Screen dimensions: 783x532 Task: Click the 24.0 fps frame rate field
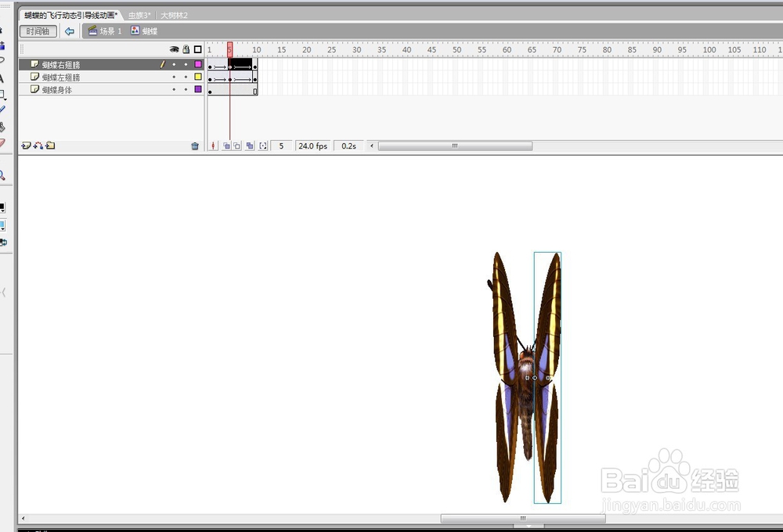pos(312,146)
